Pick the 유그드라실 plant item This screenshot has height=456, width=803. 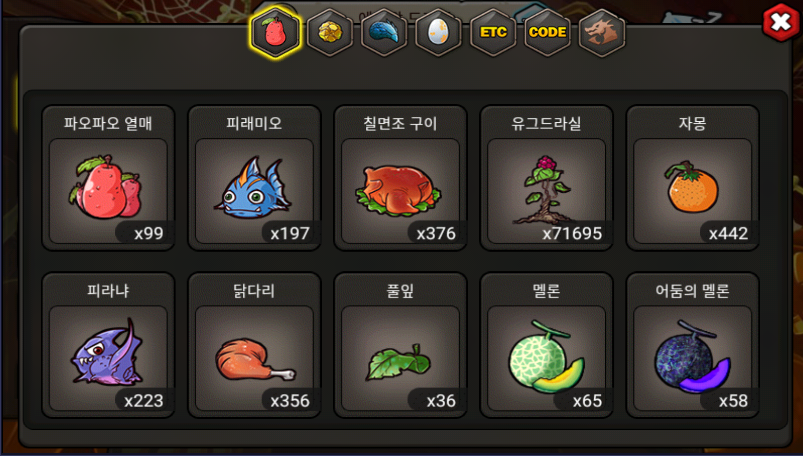546,178
